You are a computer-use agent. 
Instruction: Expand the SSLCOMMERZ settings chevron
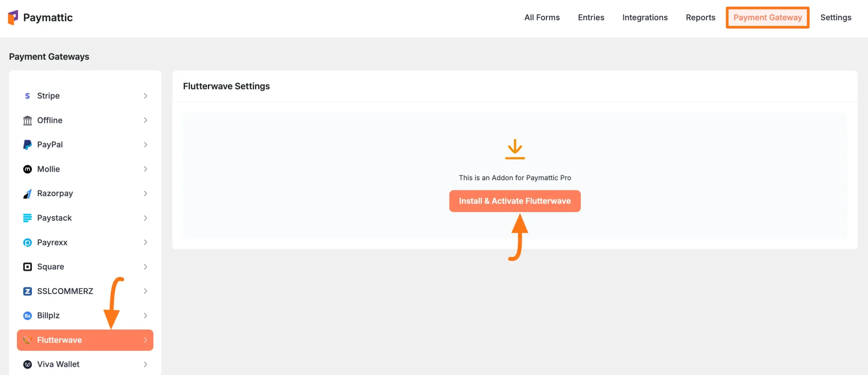coord(145,291)
